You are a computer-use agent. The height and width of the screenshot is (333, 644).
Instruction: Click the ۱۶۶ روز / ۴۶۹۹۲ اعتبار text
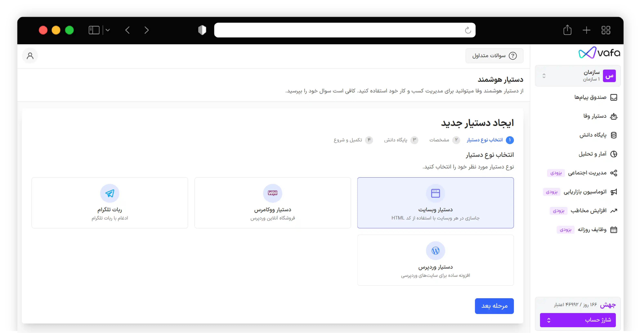pyautogui.click(x=575, y=305)
